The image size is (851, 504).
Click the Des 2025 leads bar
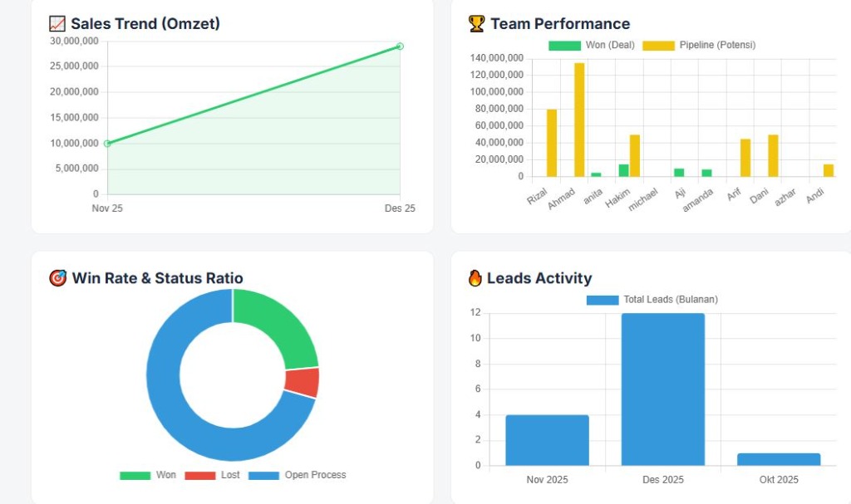click(663, 389)
